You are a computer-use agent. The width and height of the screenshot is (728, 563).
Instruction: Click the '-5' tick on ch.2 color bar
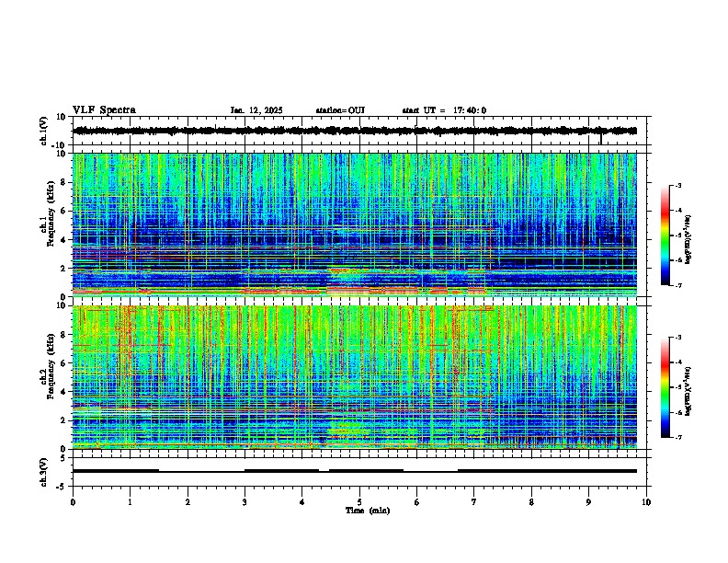click(x=678, y=387)
